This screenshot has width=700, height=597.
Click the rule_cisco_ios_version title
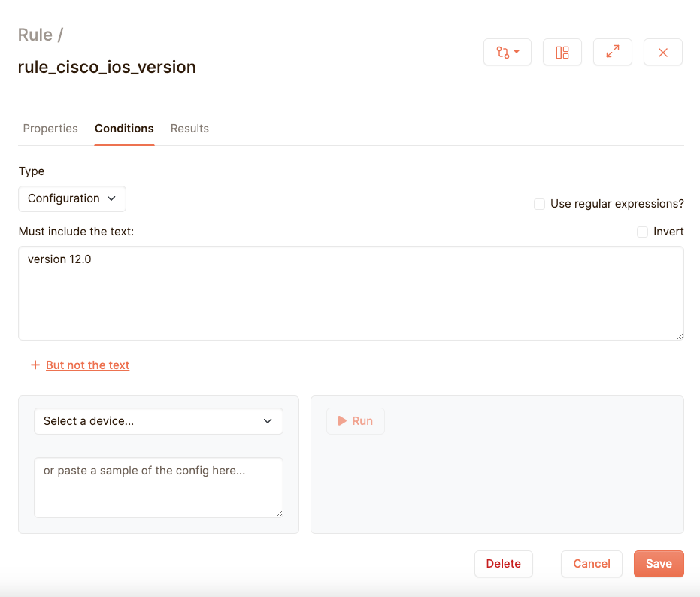[107, 67]
